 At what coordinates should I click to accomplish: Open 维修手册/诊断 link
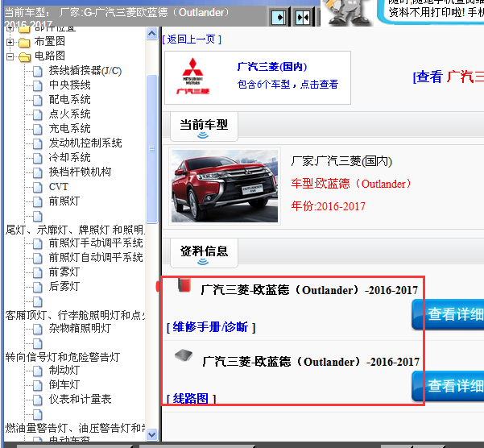[211, 327]
